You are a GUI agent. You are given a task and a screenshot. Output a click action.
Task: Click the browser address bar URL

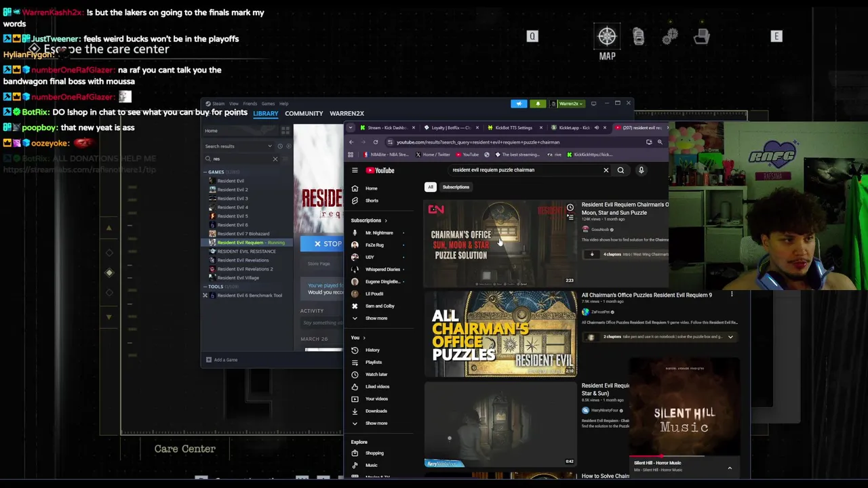(478, 142)
